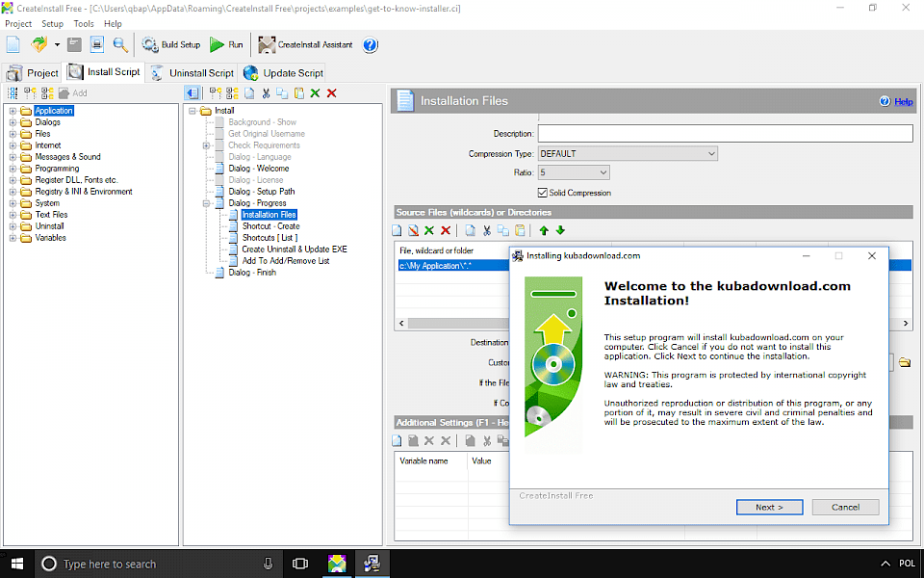Image resolution: width=924 pixels, height=578 pixels.
Task: Click the copy icon in script tree toolbar
Action: [282, 93]
